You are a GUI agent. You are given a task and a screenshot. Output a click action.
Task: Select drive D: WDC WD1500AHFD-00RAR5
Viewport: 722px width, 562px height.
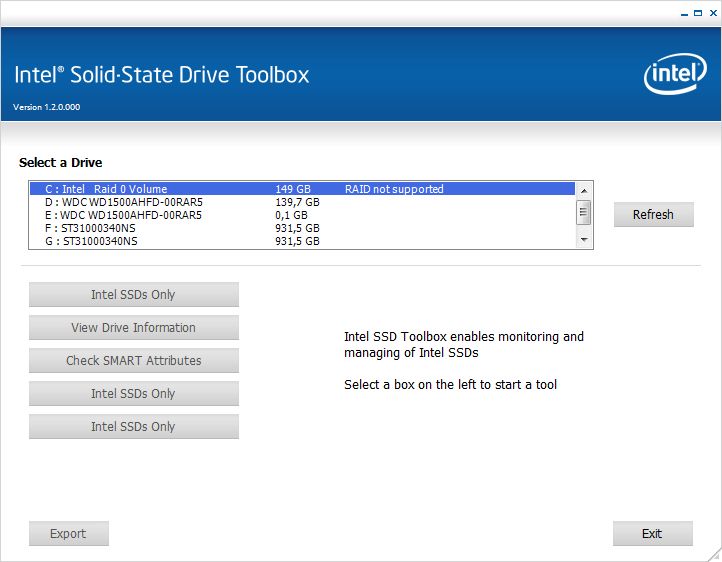[302, 202]
